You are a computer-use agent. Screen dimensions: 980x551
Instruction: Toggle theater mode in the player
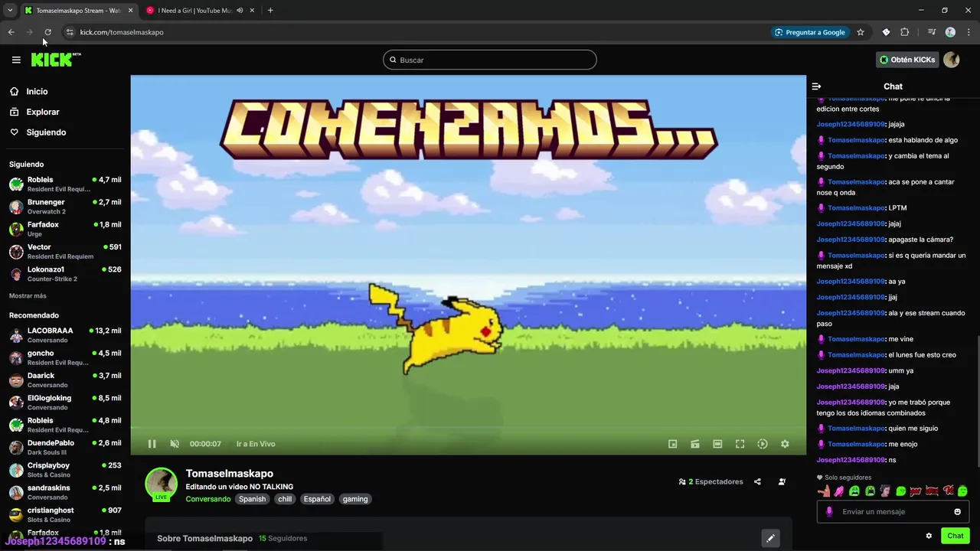click(x=717, y=444)
